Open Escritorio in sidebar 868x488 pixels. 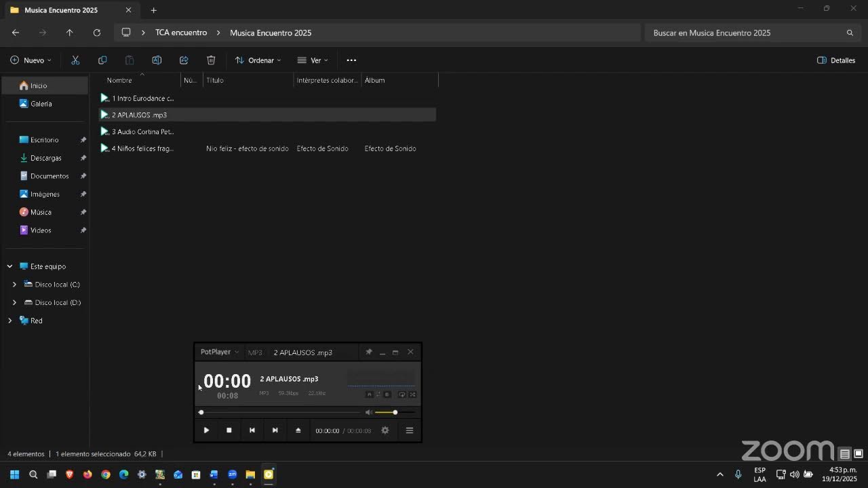tap(45, 140)
